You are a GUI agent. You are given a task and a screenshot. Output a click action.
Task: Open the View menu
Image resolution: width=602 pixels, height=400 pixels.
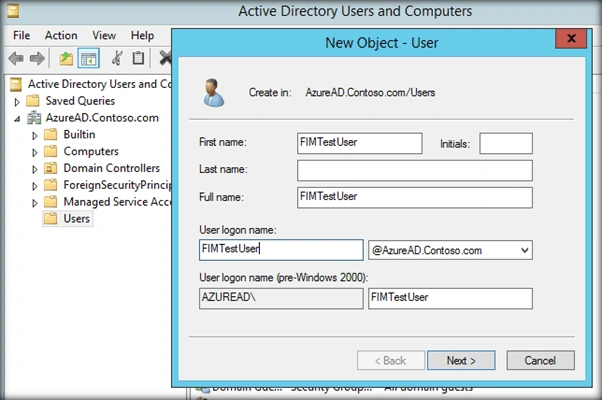tap(104, 35)
